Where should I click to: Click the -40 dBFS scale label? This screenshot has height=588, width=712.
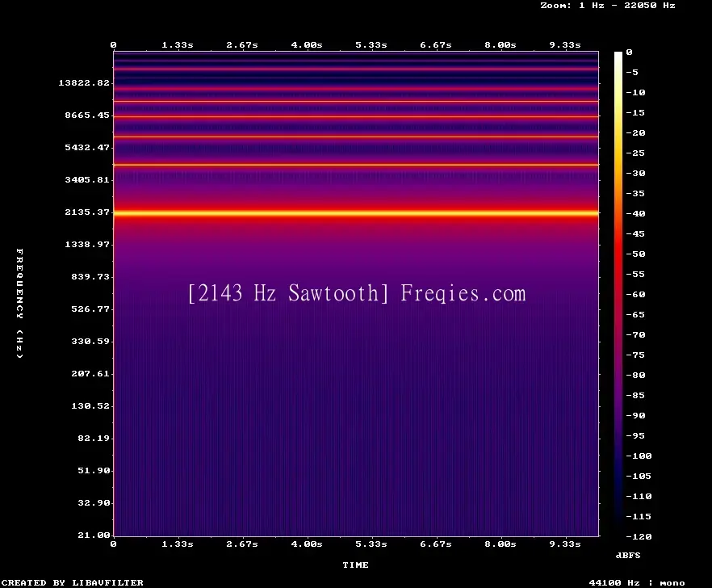pos(635,213)
